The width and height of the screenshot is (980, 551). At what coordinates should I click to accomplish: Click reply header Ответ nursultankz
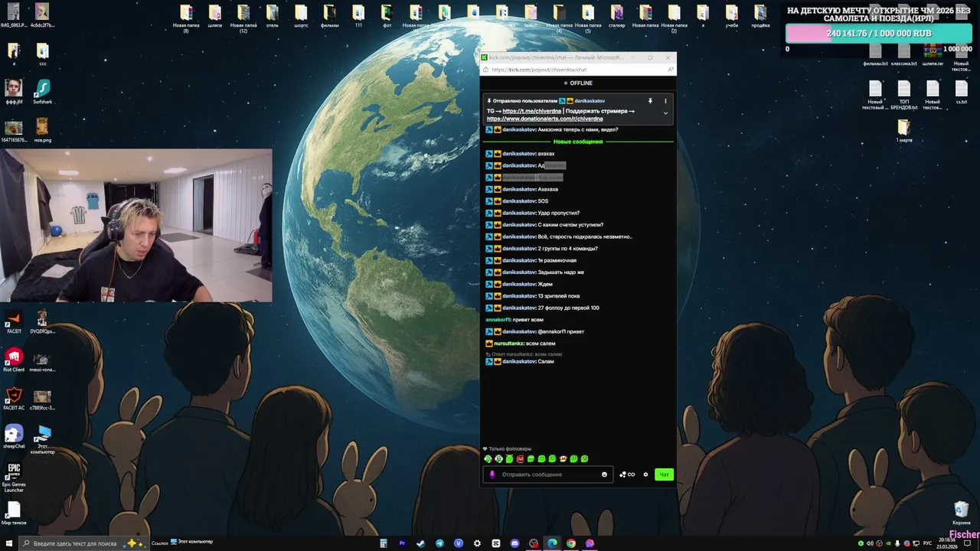(524, 354)
